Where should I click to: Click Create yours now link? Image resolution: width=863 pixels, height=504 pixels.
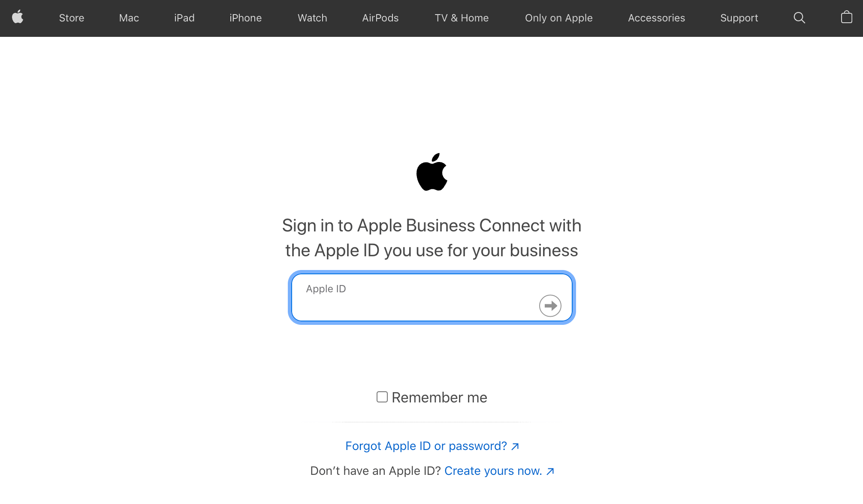point(499,471)
